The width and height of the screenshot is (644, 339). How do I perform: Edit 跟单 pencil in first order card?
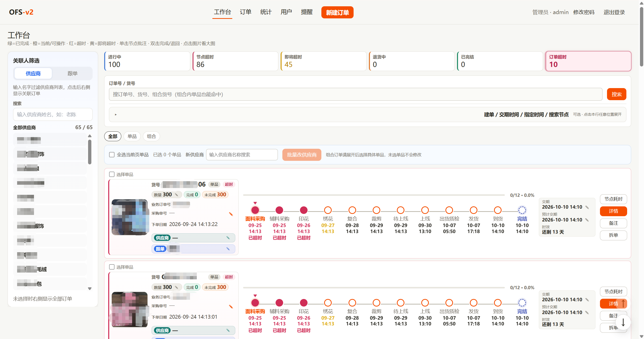pos(228,249)
